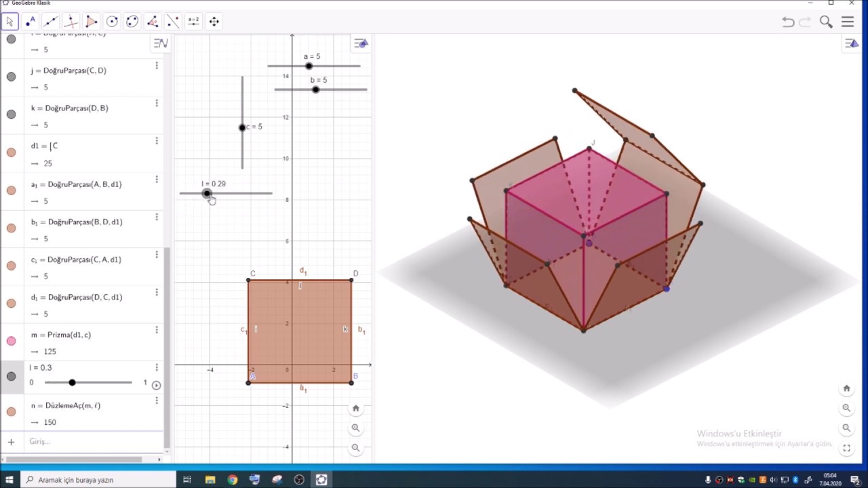This screenshot has height=488, width=868.
Task: Play animation of slider l
Action: click(156, 385)
